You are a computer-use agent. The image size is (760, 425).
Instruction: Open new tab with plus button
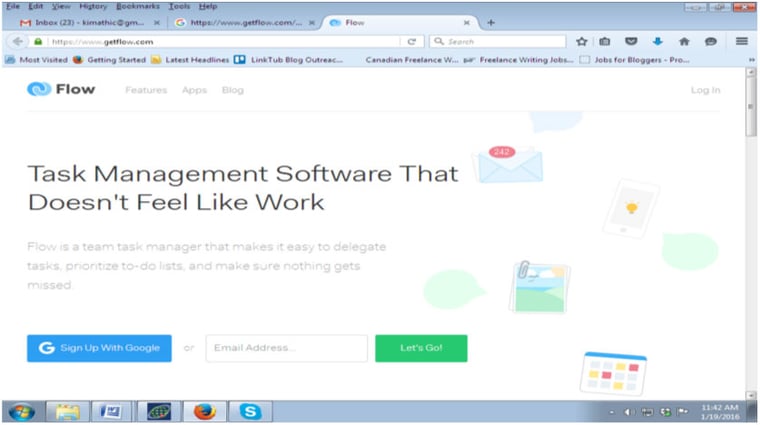click(491, 22)
